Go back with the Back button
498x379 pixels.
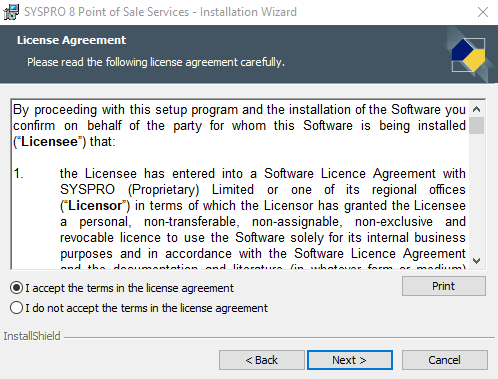262,360
